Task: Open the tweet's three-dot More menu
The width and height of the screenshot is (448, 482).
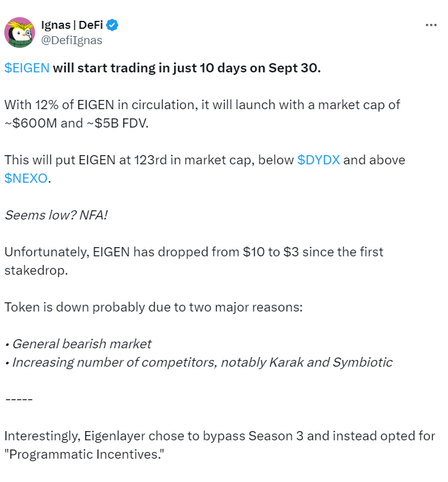Action: [x=431, y=26]
